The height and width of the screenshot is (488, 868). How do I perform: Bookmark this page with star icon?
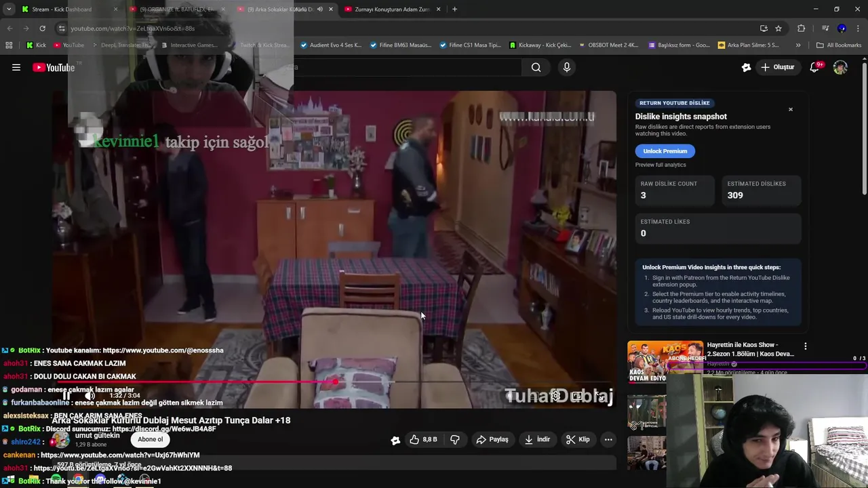tap(778, 28)
